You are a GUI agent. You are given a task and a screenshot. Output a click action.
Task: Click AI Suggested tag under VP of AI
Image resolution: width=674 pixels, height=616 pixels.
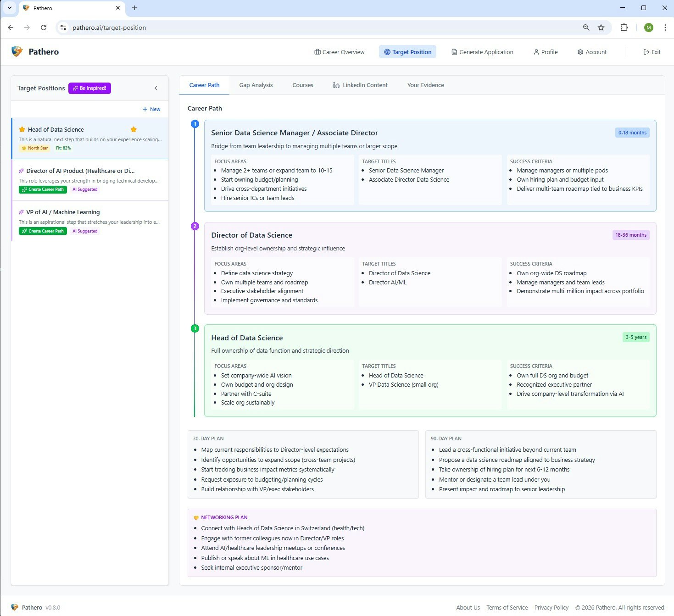click(85, 231)
